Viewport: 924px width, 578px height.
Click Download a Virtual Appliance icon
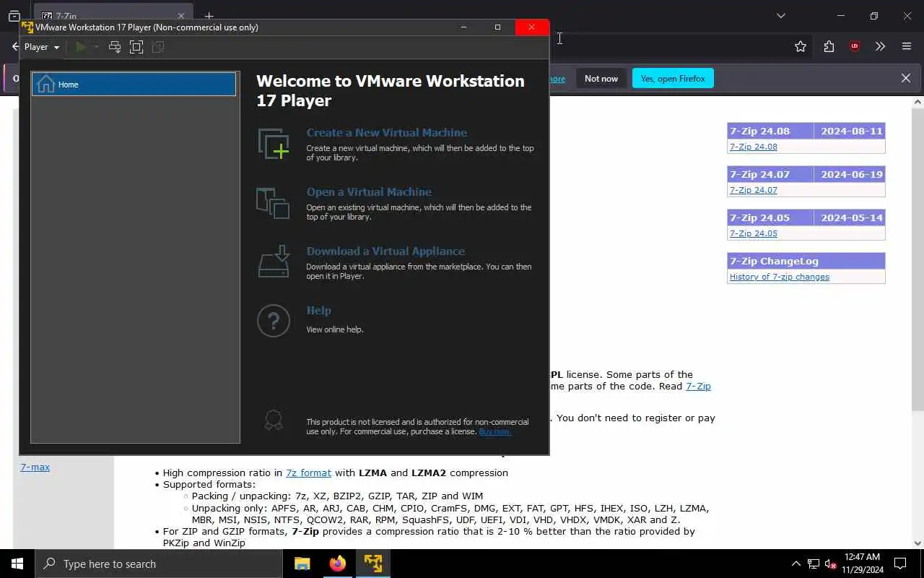click(x=274, y=262)
